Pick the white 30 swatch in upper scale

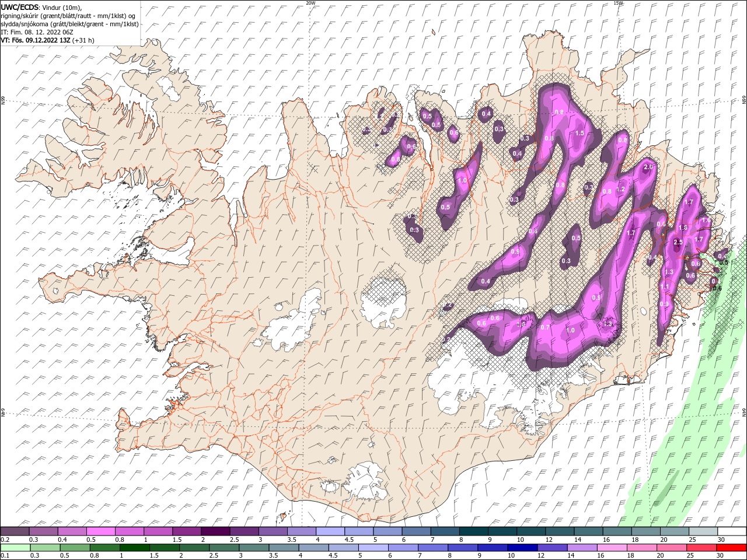(x=731, y=531)
